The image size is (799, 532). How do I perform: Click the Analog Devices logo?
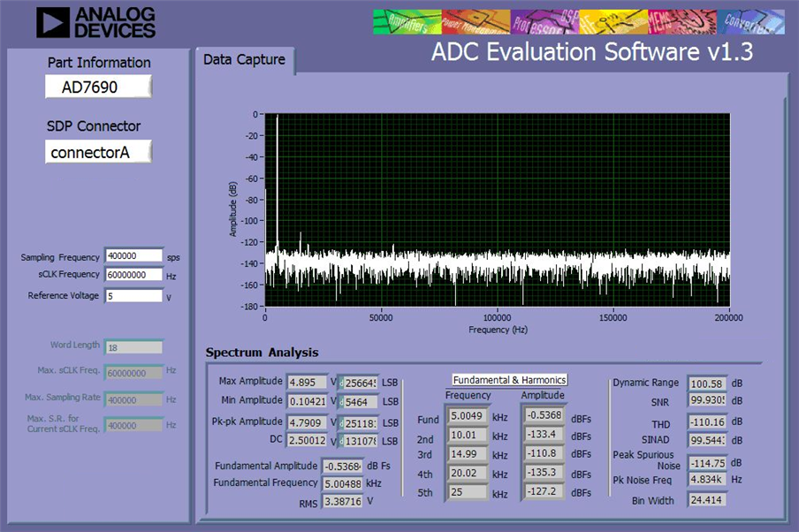95,22
